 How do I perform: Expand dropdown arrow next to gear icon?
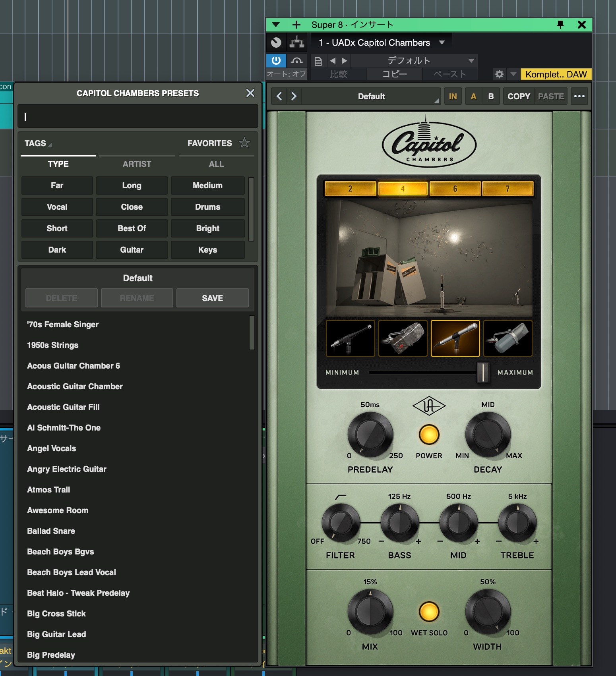point(513,74)
